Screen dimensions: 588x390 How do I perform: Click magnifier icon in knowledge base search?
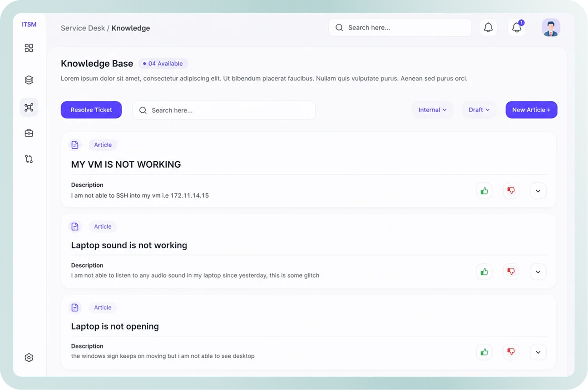click(x=143, y=110)
